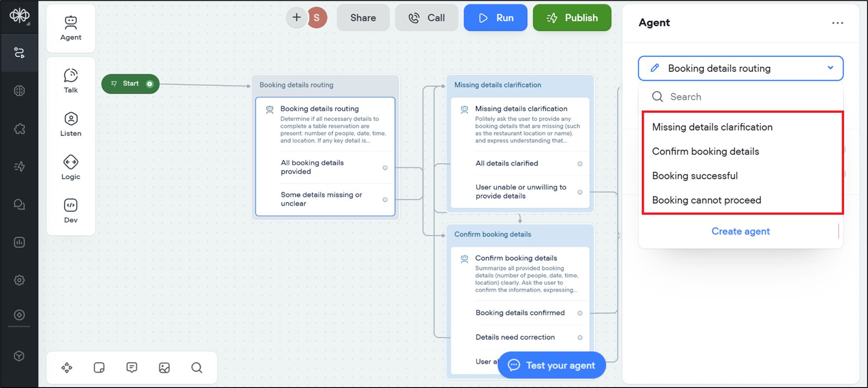Insert an image using the image icon
The height and width of the screenshot is (388, 868).
pos(164,368)
